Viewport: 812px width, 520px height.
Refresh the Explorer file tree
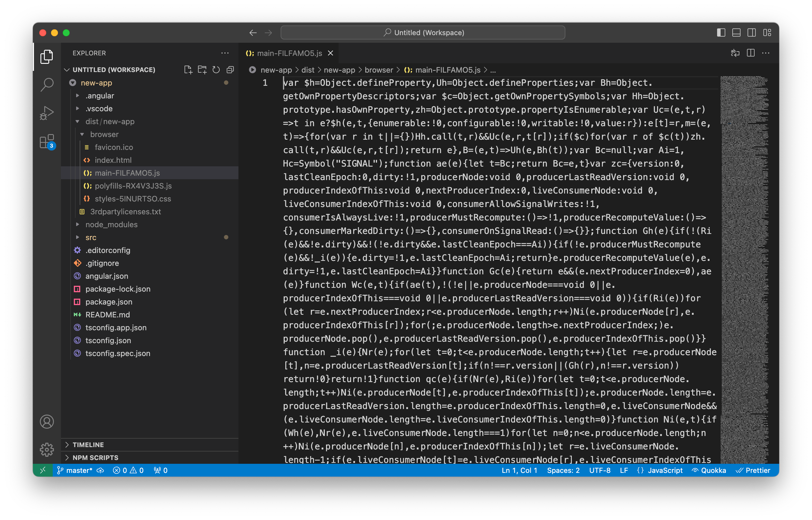pos(216,70)
